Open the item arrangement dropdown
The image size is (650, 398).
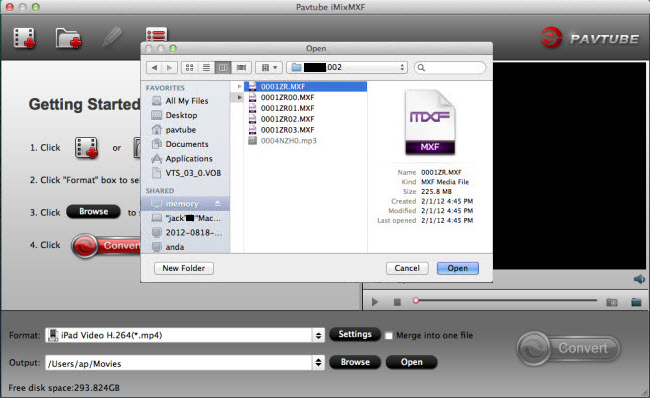click(269, 68)
